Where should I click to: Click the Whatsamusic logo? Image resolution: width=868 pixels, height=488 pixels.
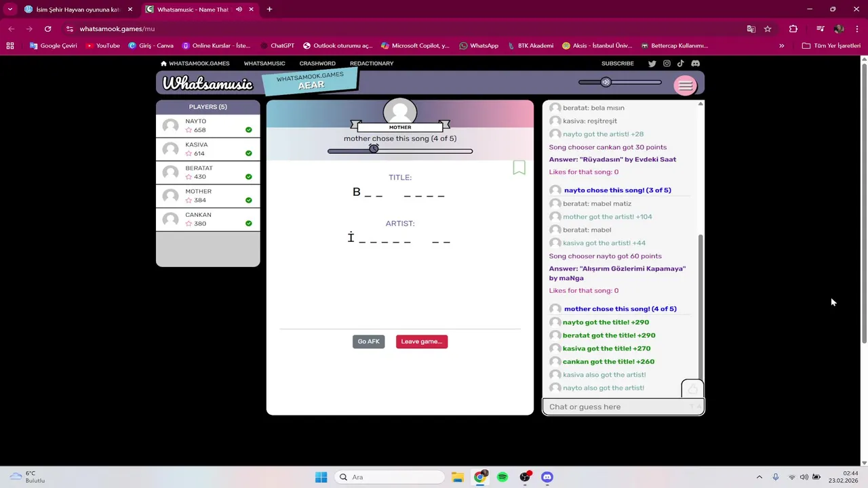click(x=208, y=84)
